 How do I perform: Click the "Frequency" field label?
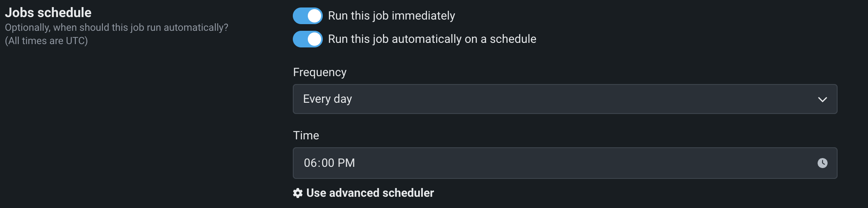(319, 72)
